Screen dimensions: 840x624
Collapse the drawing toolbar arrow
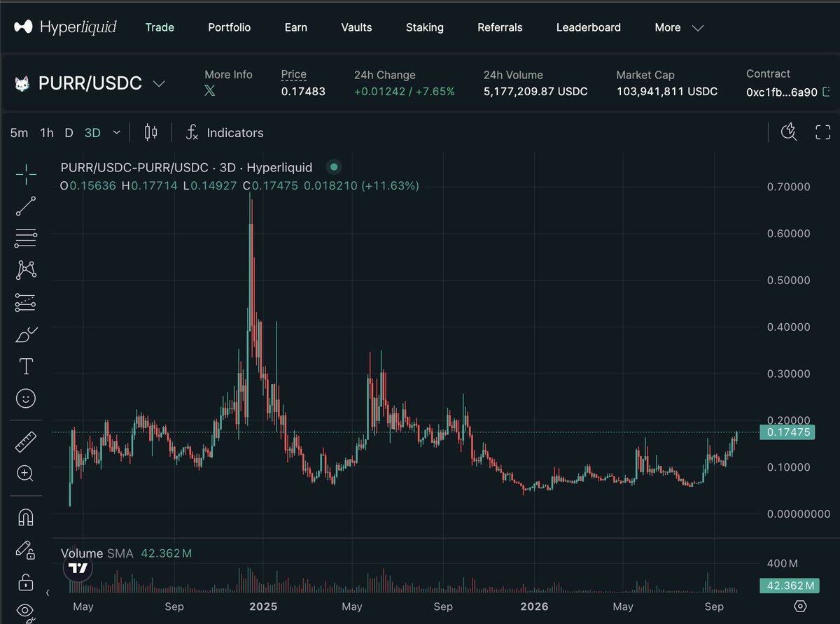click(48, 593)
